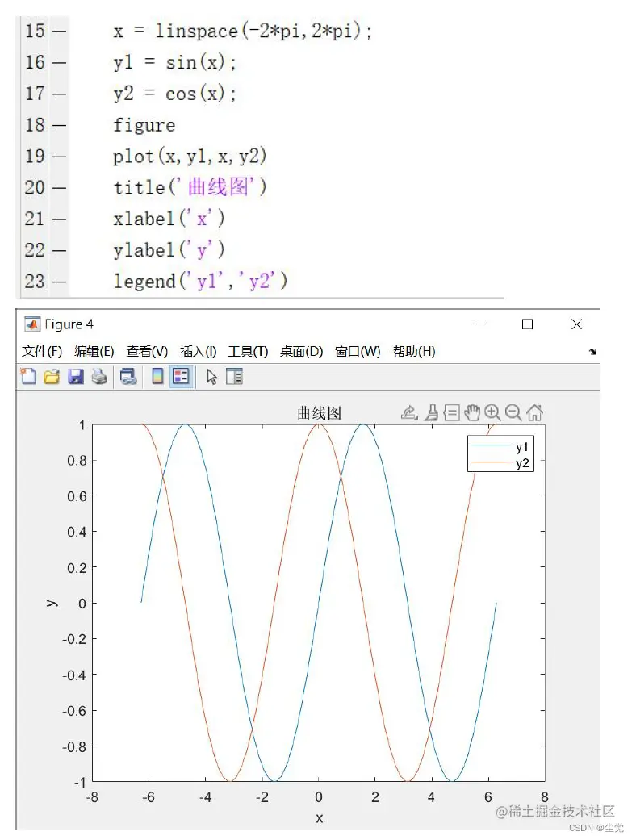Click the 'figure' code line
Image resolution: width=636 pixels, height=840 pixels.
[x=144, y=125]
